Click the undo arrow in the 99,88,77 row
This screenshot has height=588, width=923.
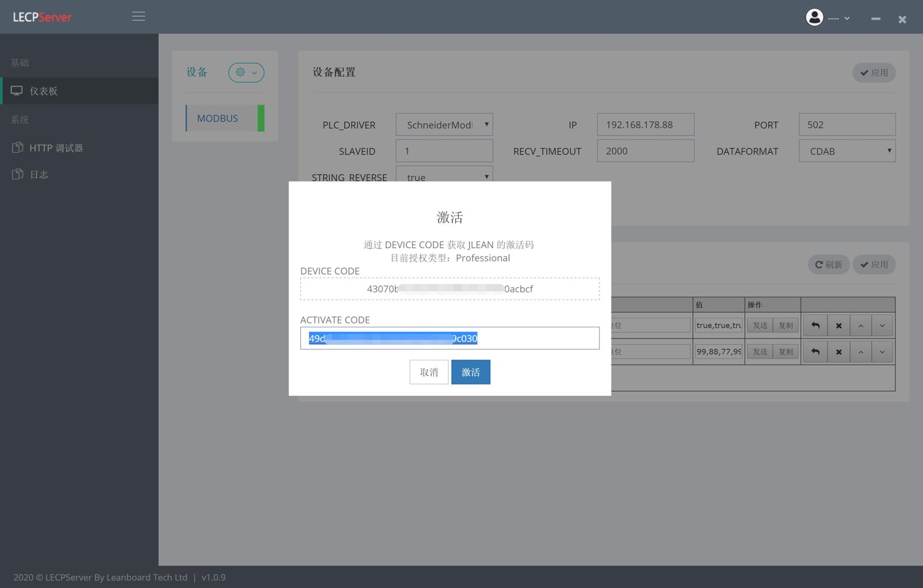coord(815,352)
